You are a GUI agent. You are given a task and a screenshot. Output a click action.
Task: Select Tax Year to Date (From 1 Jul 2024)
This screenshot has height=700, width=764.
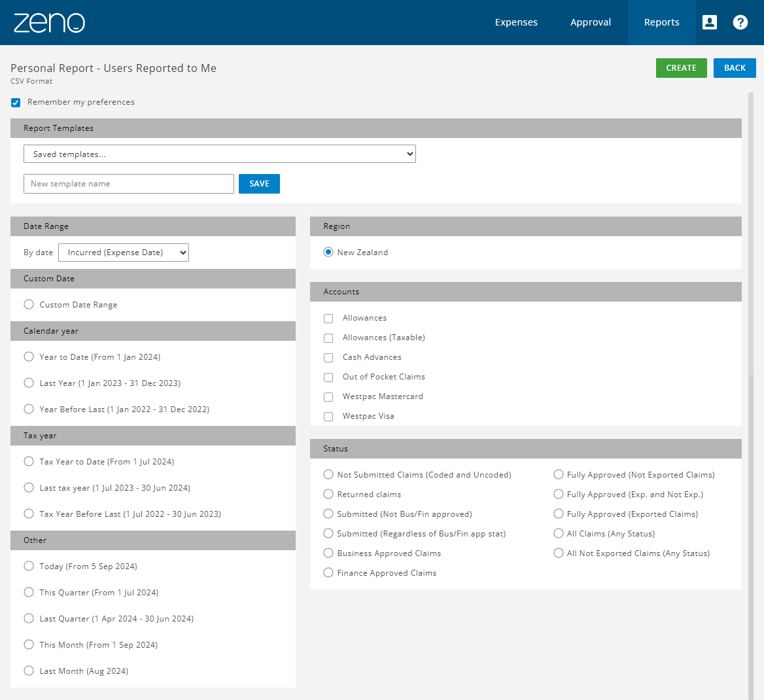[x=29, y=461]
